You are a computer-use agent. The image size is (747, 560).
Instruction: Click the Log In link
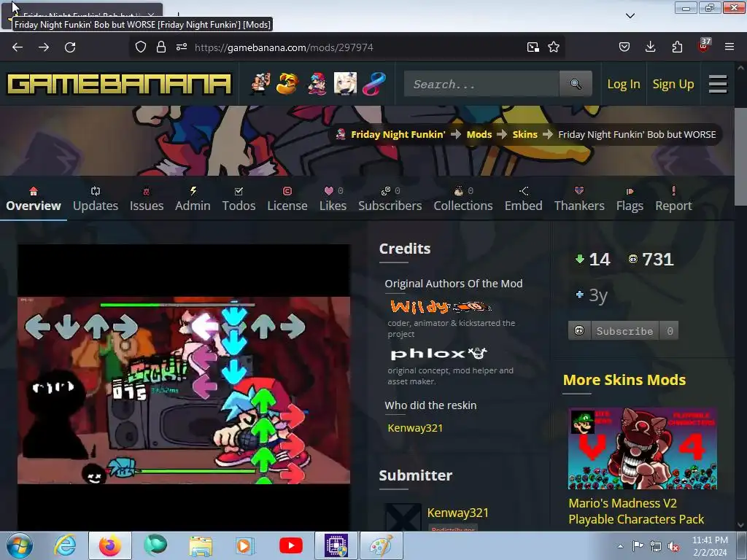[x=623, y=85]
